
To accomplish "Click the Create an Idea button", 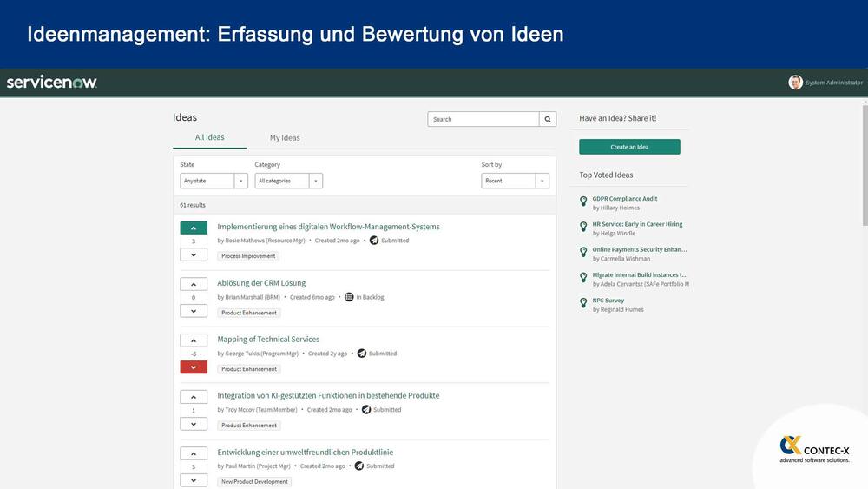I will coord(629,147).
